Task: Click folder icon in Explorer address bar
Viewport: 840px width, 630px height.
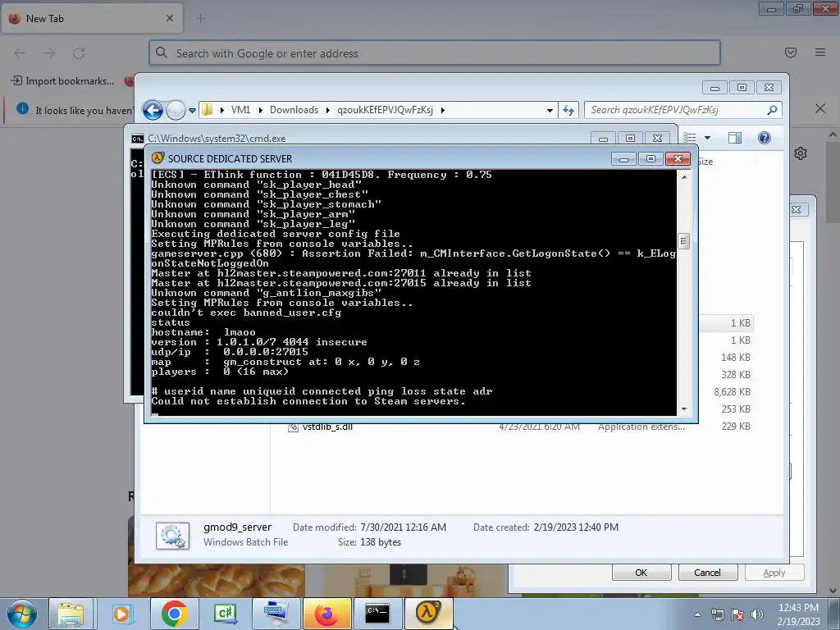Action: (208, 110)
